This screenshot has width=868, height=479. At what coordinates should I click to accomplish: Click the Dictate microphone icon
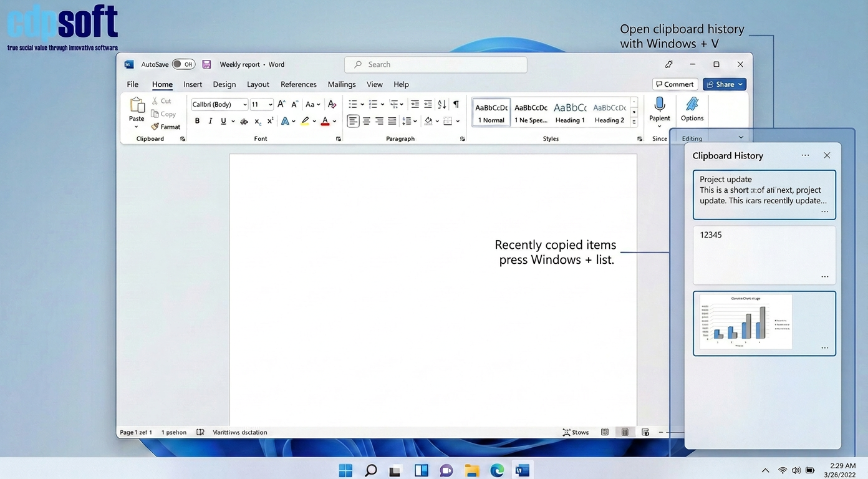[x=659, y=105]
